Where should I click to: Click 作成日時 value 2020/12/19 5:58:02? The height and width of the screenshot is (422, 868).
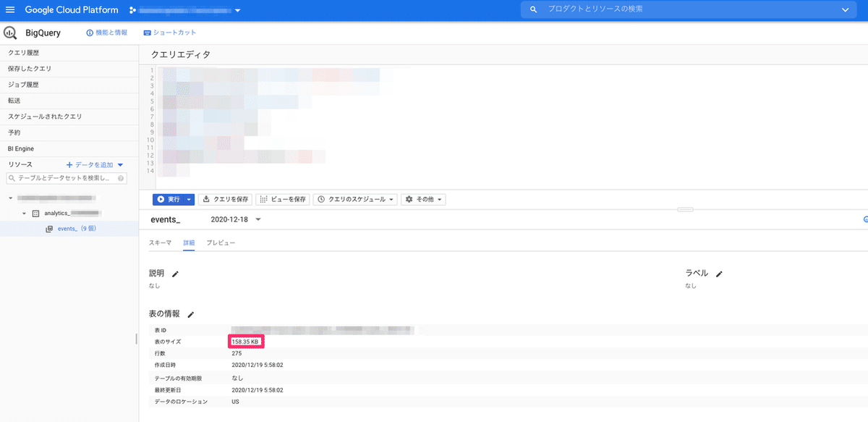pyautogui.click(x=257, y=366)
